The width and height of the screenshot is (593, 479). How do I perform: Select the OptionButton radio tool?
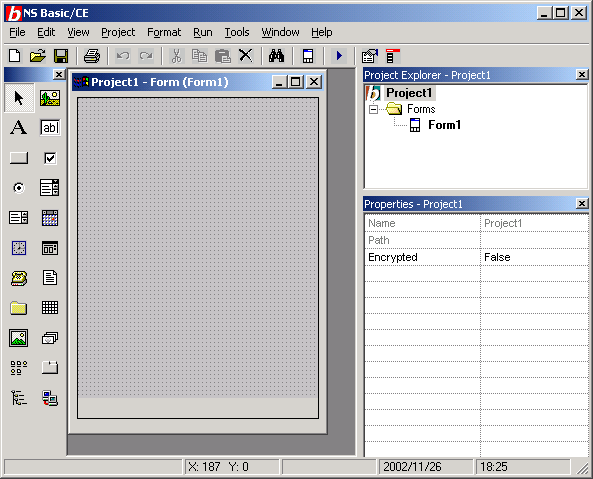coord(19,188)
